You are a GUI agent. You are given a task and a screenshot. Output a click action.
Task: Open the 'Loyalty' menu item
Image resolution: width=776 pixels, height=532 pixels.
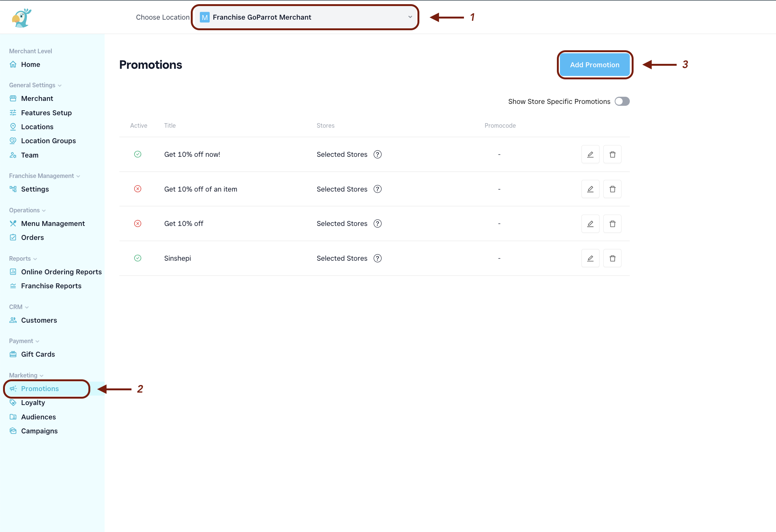[x=32, y=403]
